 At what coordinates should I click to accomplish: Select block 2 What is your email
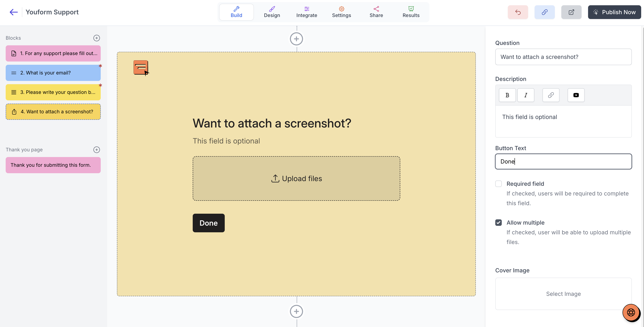click(53, 73)
